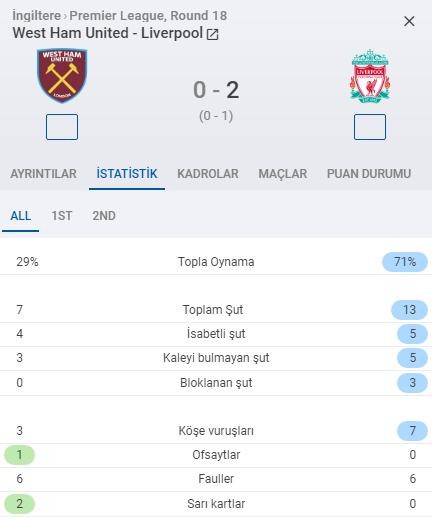Screen dimensions: 432x517
Task: Toggle the box under Liverpool logo
Action: (x=370, y=127)
